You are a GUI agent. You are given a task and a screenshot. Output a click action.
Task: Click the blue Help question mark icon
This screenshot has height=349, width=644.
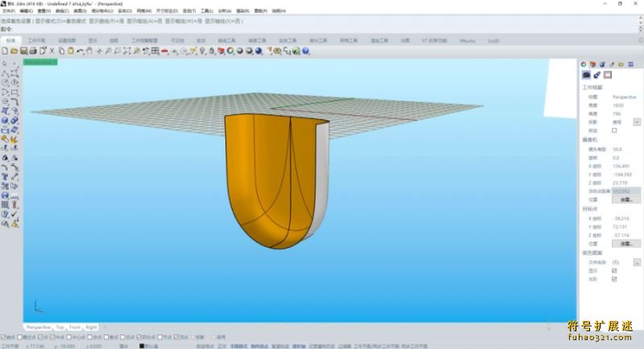click(306, 51)
